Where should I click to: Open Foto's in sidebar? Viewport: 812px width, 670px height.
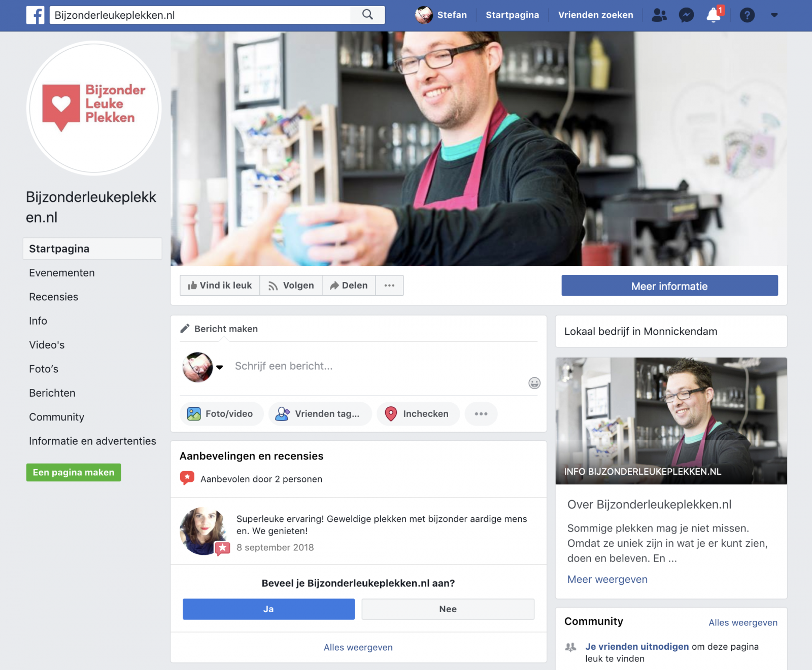coord(44,369)
